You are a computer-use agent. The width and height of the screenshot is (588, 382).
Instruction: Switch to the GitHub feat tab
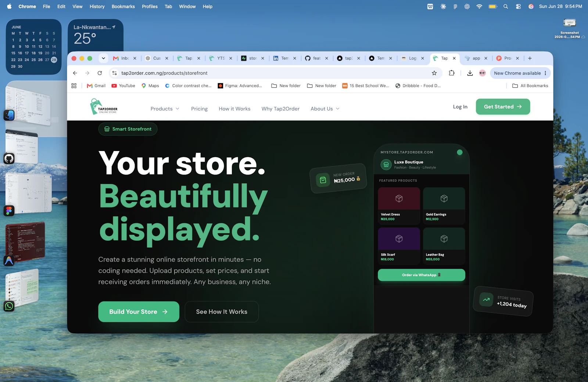316,58
